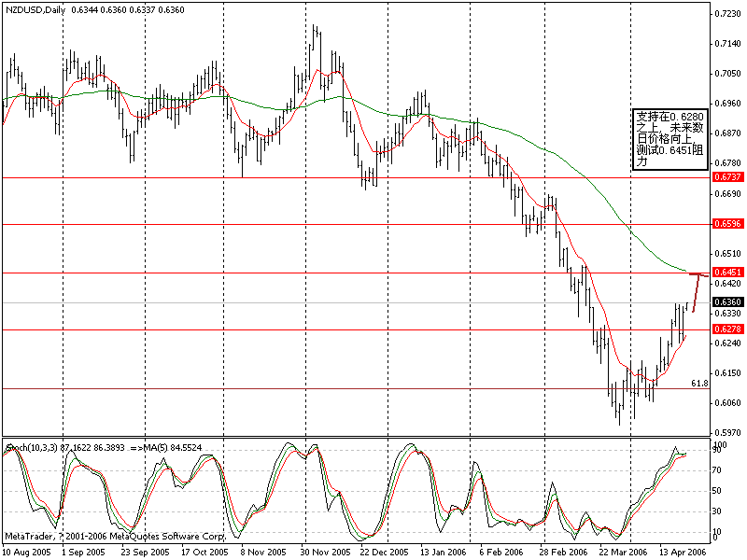Click the 6 Feb 2006 date label
The image size is (747, 560).
[x=501, y=552]
